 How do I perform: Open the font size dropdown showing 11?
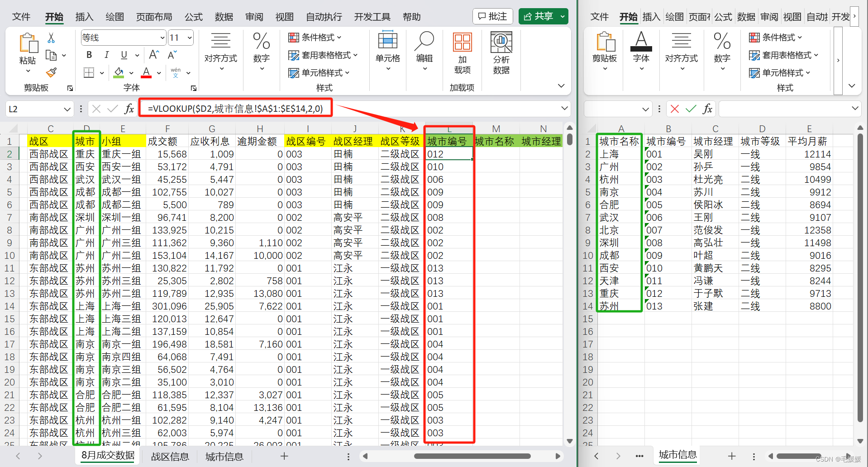190,38
